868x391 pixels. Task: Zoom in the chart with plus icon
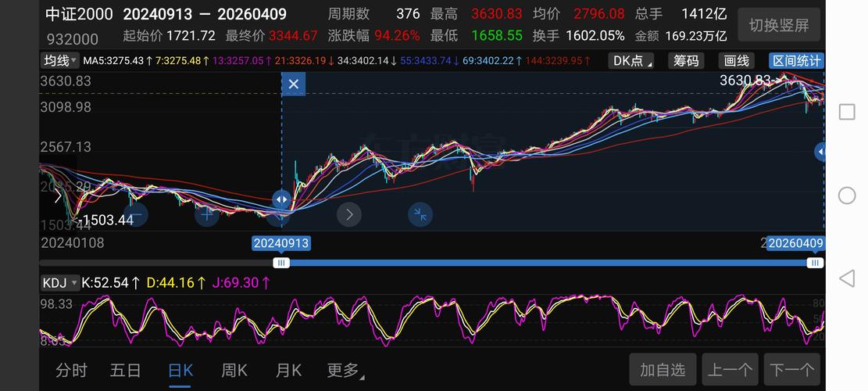pyautogui.click(x=207, y=214)
